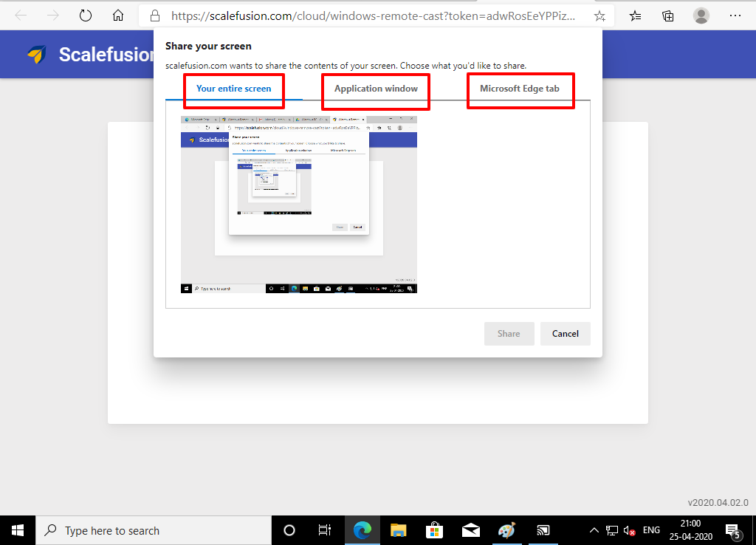Go to the browser home page icon
Screen dimensions: 756x545
tap(118, 16)
